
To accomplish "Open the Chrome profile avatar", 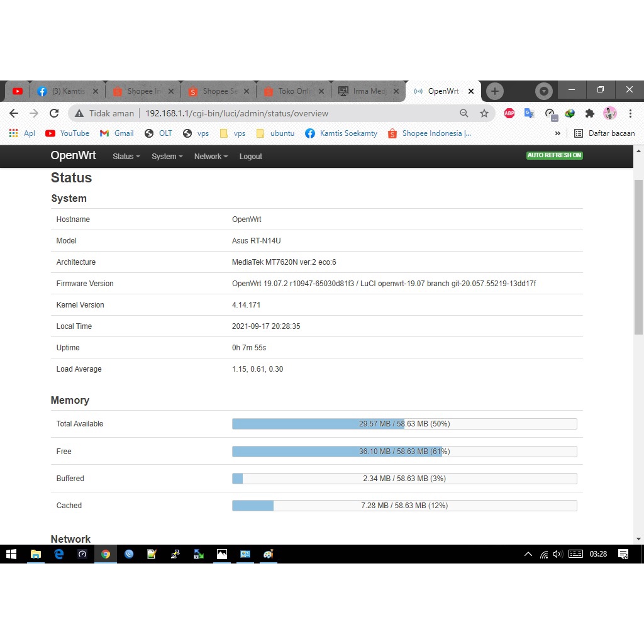I will pos(610,113).
